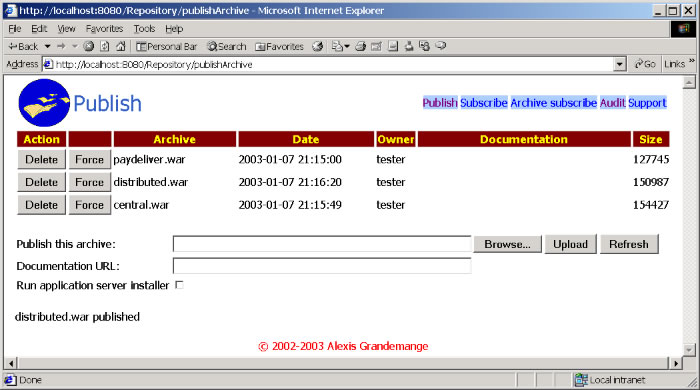The image size is (700, 390).
Task: Enable Run application server installer checkbox
Action: [179, 285]
